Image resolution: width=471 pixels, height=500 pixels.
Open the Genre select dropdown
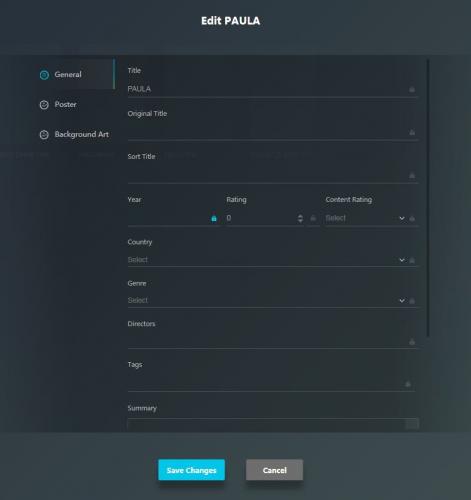coord(267,300)
